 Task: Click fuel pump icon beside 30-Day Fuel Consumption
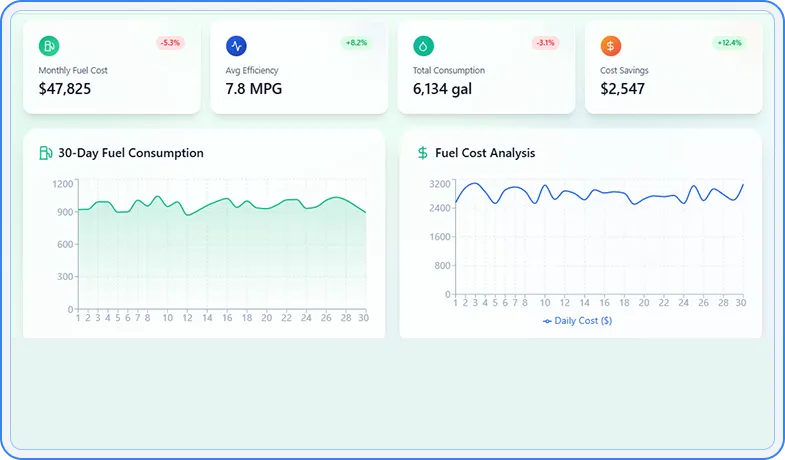pos(46,153)
